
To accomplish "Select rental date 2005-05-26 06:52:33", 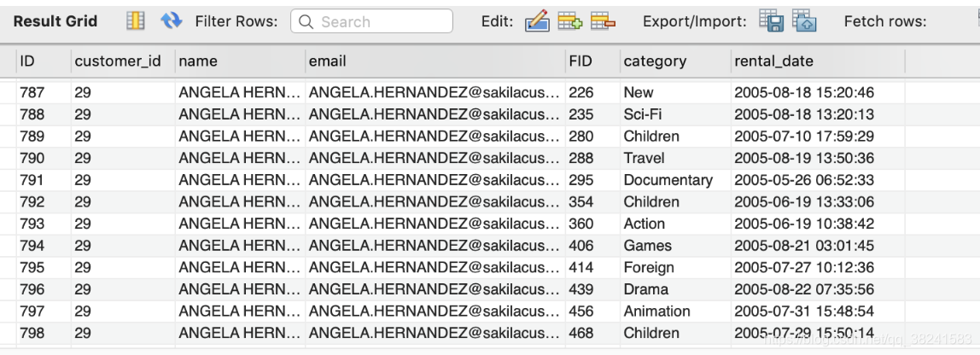I will (x=818, y=180).
